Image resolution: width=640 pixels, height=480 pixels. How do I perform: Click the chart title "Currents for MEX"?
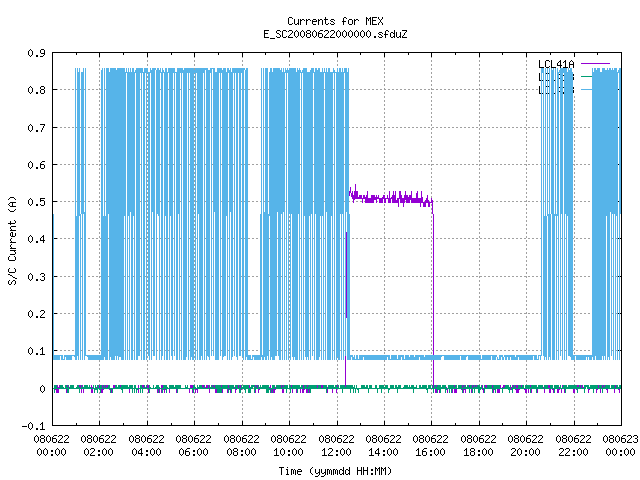tap(335, 21)
